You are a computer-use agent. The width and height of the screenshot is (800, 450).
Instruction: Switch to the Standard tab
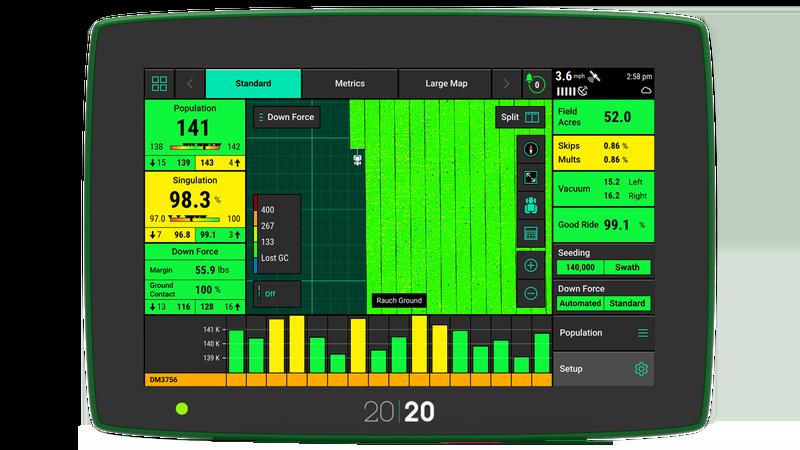click(253, 84)
